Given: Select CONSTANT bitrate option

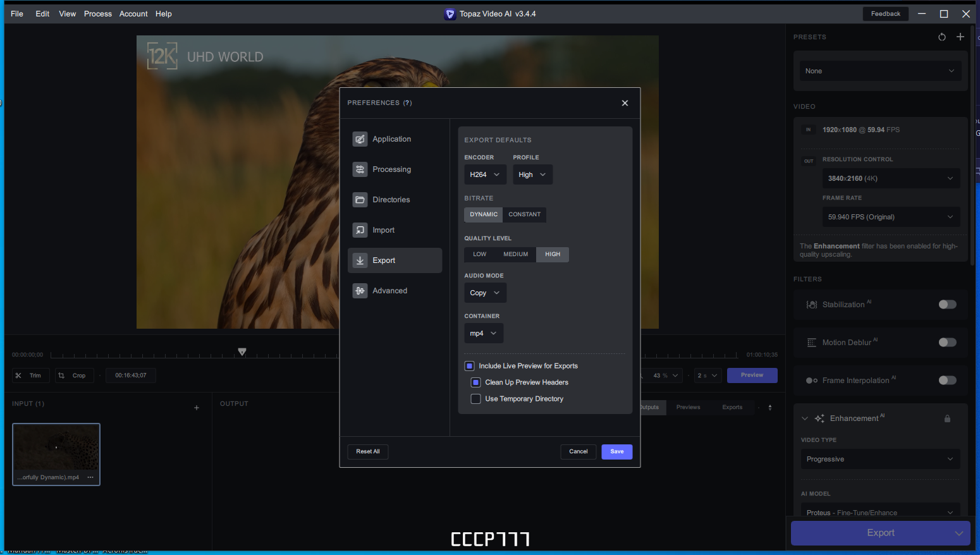Looking at the screenshot, I should tap(525, 215).
